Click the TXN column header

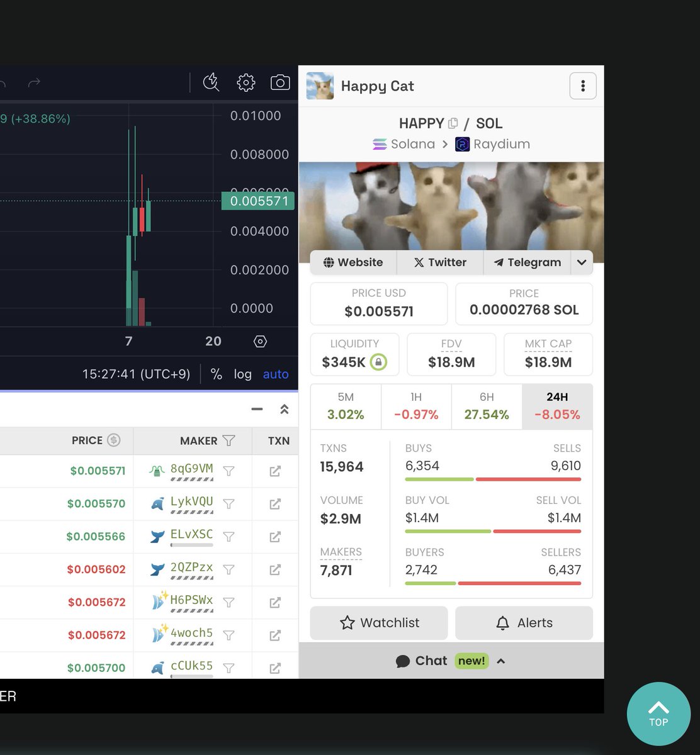pyautogui.click(x=279, y=440)
